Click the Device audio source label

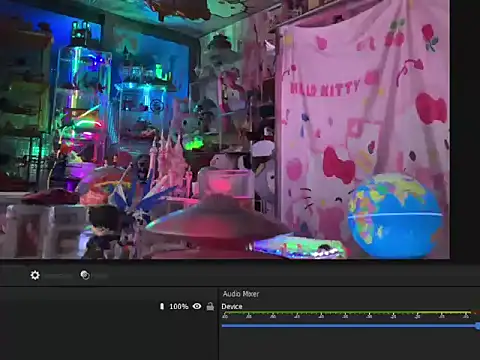point(232,306)
